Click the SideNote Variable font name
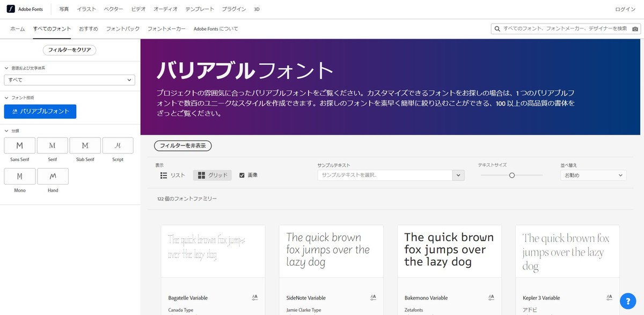Screen dimensions: 644x315 tap(306, 298)
